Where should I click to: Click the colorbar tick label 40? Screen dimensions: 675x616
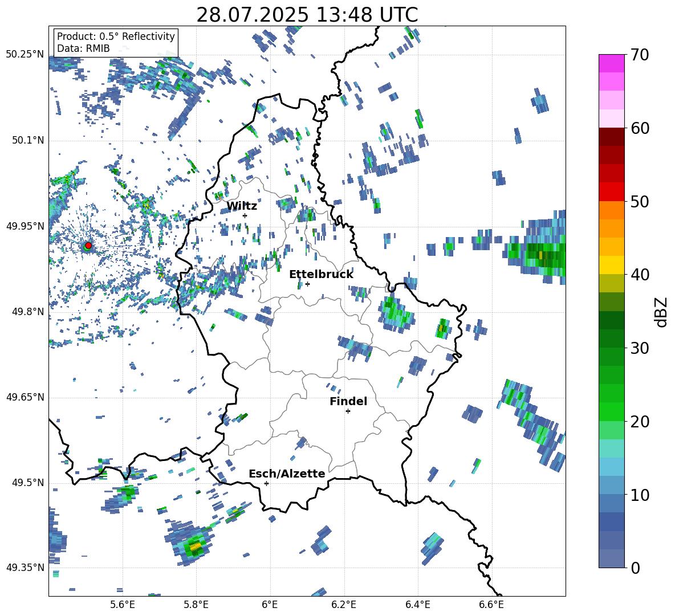point(640,275)
